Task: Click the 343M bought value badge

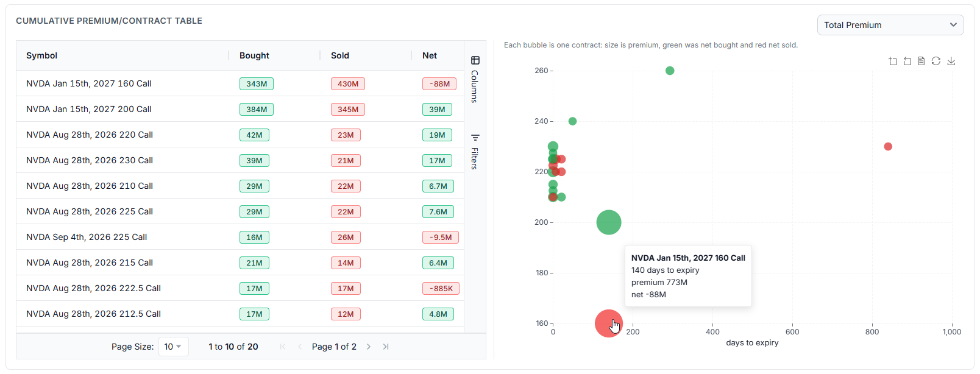Action: 257,84
